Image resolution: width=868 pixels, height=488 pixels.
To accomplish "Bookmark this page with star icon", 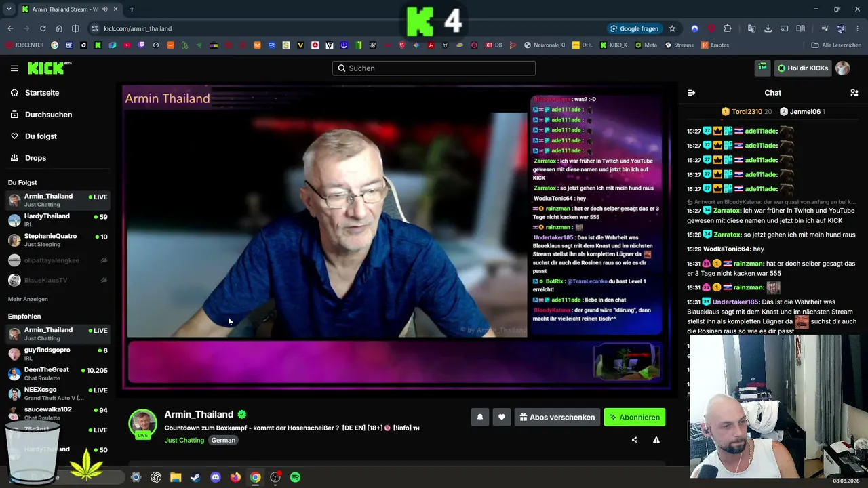I will pos(672,28).
